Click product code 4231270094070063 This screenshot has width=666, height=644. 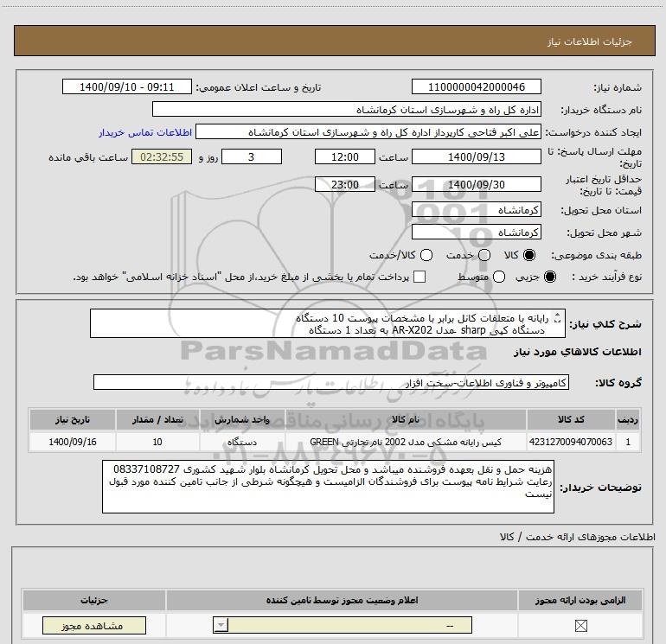571,442
